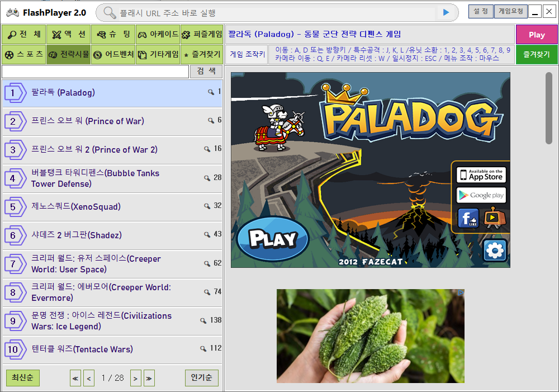Open 게임요청 (Game request) button

511,11
